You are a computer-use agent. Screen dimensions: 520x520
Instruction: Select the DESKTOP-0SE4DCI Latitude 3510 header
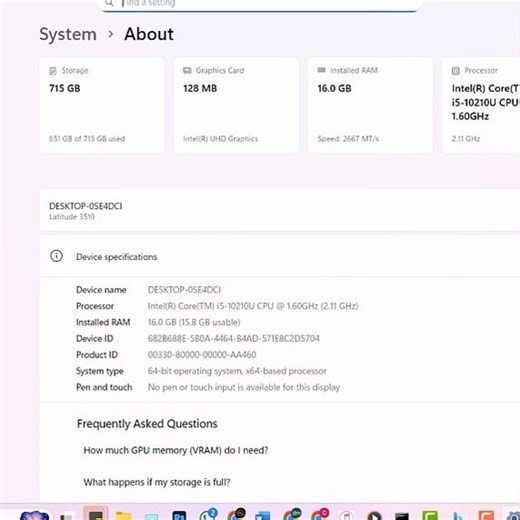280,211
